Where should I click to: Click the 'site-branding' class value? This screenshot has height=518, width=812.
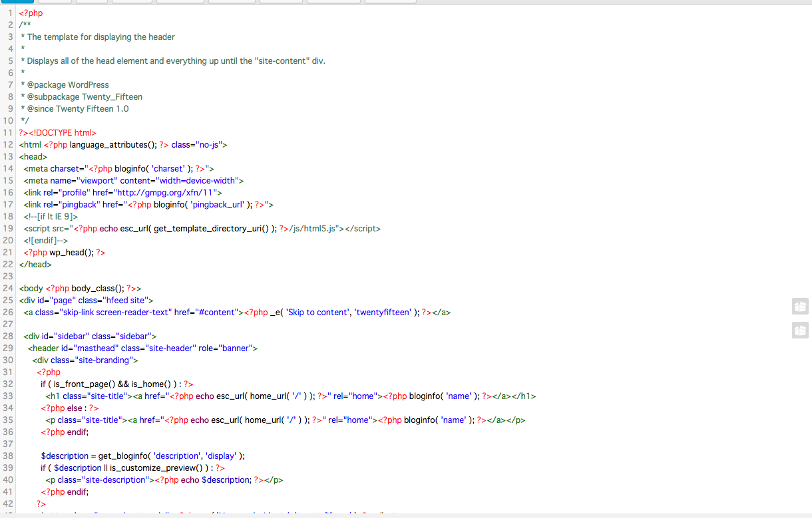click(104, 360)
